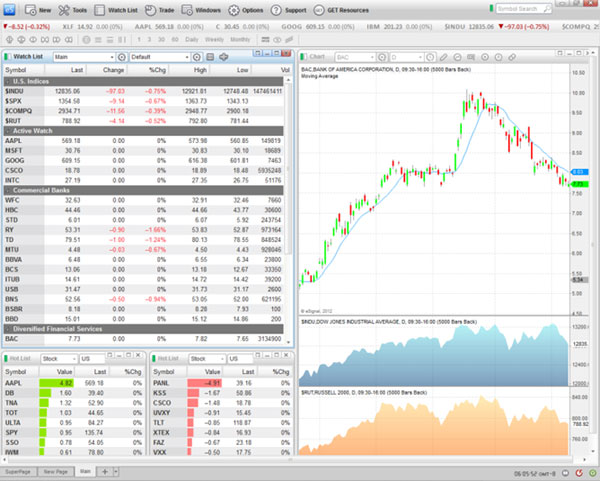The width and height of the screenshot is (600, 481).
Task: Collapse the Diversified Financial Services group
Action: [x=8, y=329]
